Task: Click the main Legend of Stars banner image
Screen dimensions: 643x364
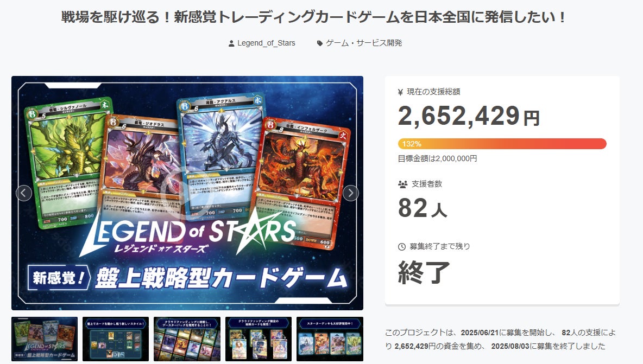Action: tap(187, 193)
